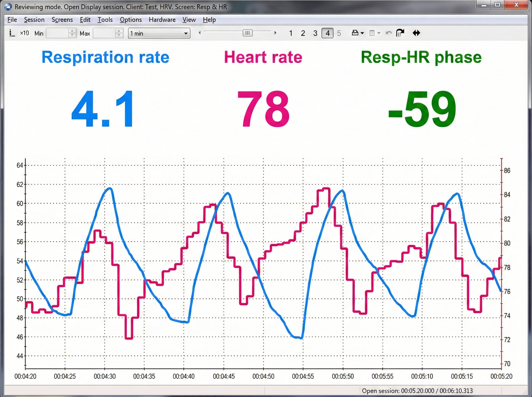
Task: Click the app icon in title bar
Action: click(x=8, y=6)
